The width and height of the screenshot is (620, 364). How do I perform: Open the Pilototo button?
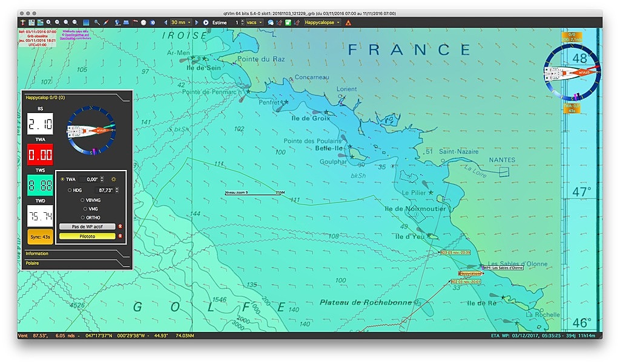tap(87, 236)
